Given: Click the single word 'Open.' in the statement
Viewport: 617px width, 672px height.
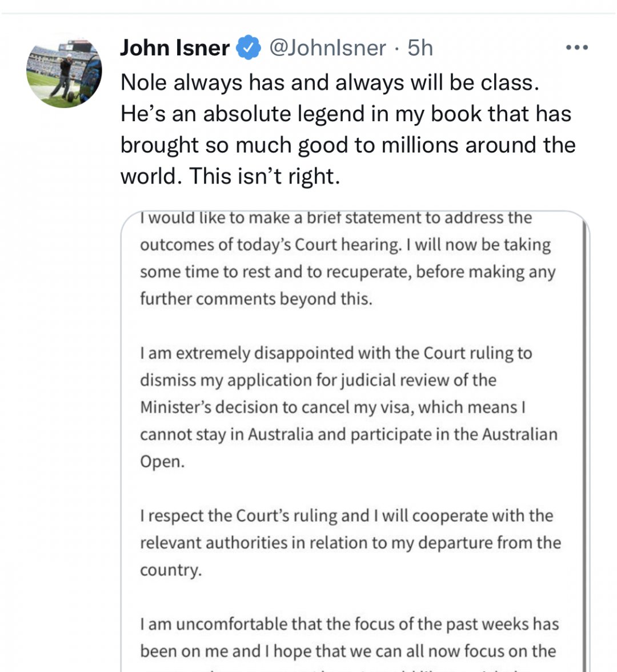Looking at the screenshot, I should point(162,462).
